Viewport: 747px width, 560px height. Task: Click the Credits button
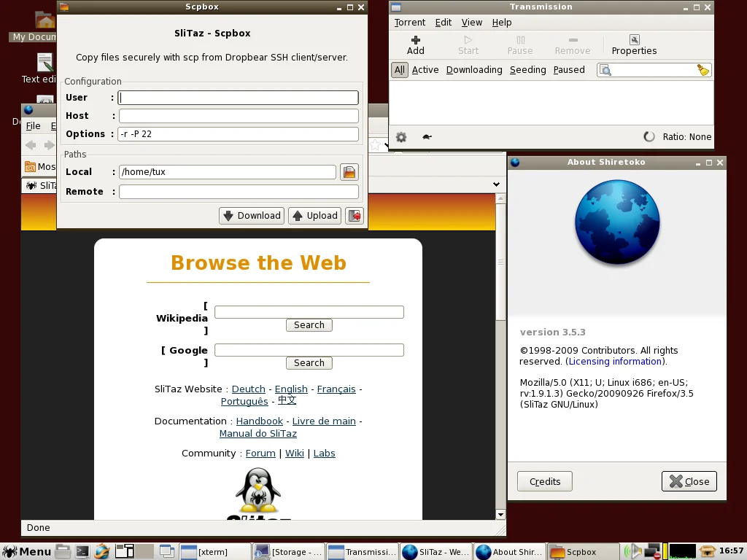(x=545, y=481)
